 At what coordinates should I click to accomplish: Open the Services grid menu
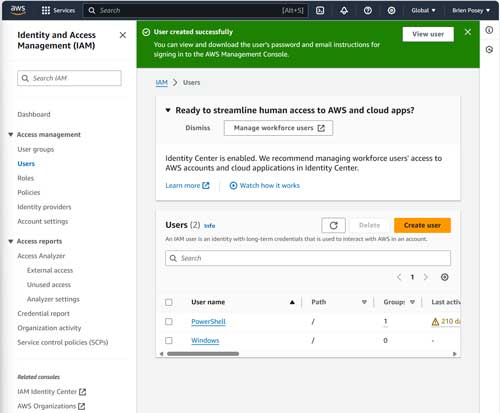coord(58,11)
